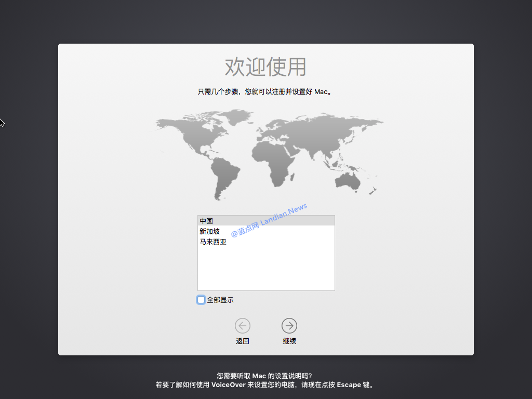Click the 返回 back arrow icon

point(243,326)
